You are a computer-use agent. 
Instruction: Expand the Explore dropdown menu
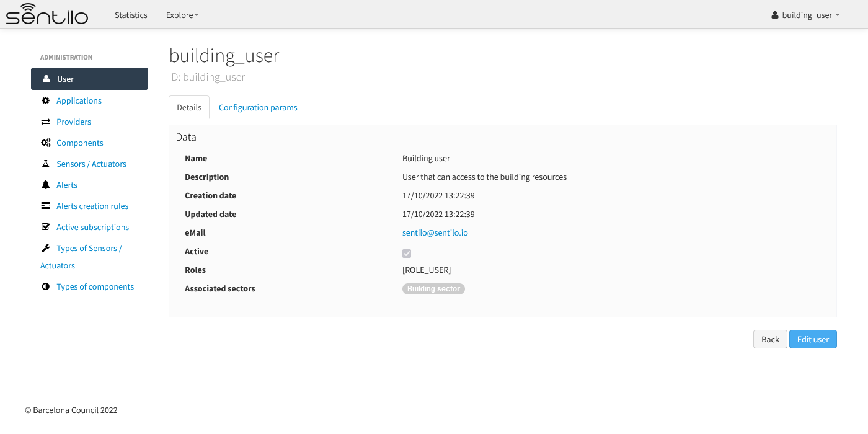(182, 15)
